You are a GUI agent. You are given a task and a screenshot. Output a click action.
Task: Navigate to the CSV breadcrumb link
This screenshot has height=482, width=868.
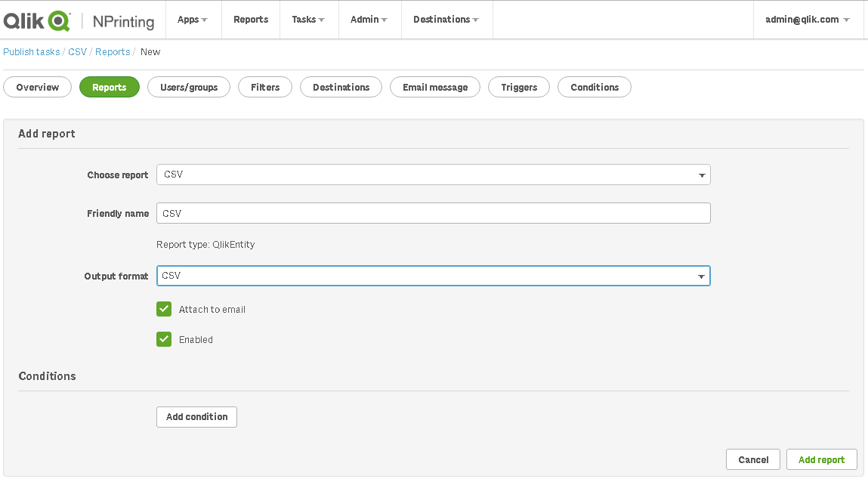pyautogui.click(x=77, y=52)
